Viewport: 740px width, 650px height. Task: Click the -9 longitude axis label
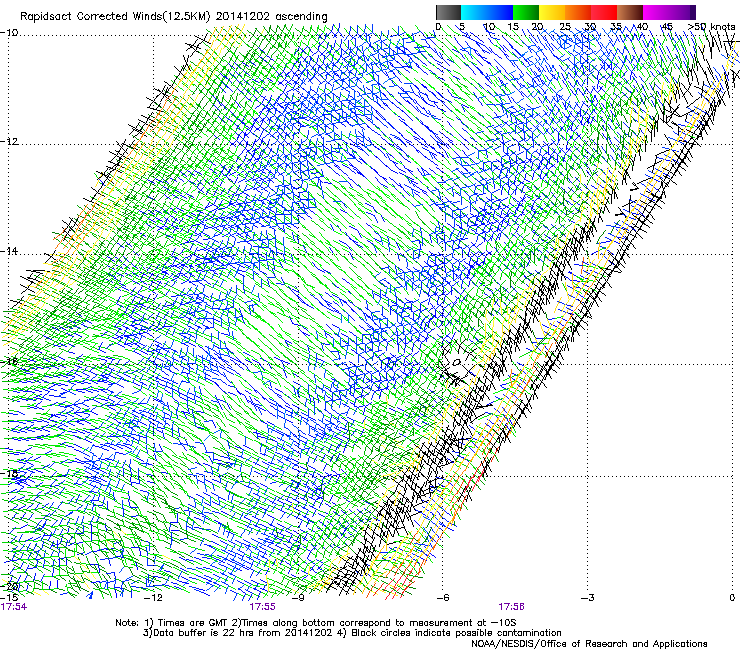pos(298,598)
